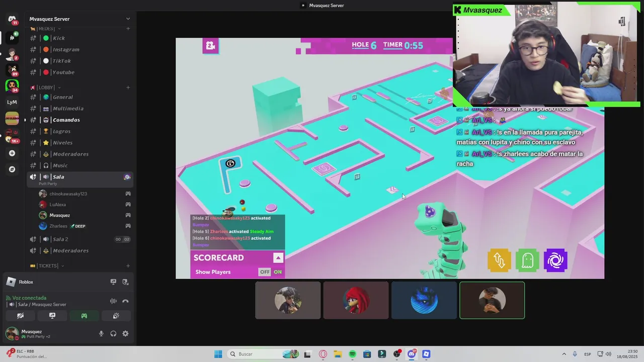Select user chinokawasaky123 in Sala
The height and width of the screenshot is (362, 644).
click(85, 194)
